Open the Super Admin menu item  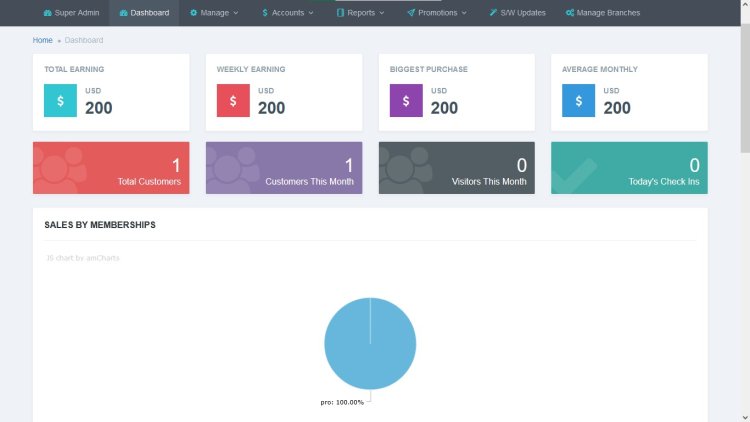(x=71, y=13)
